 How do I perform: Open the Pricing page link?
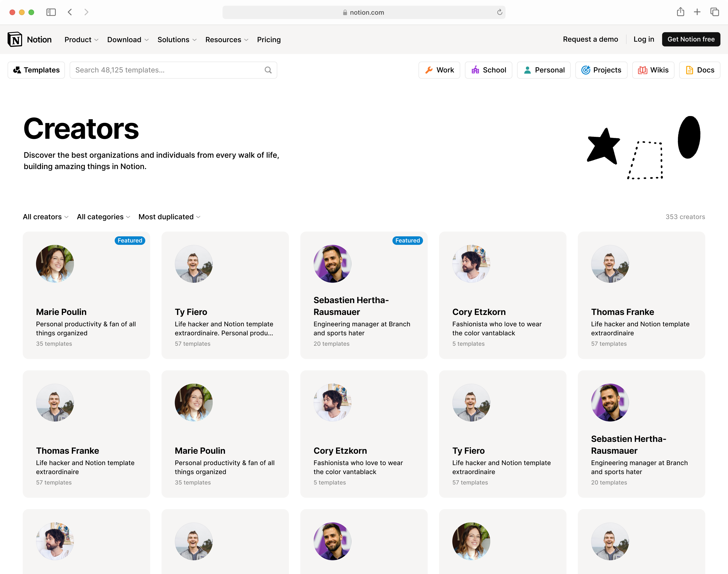pos(269,40)
